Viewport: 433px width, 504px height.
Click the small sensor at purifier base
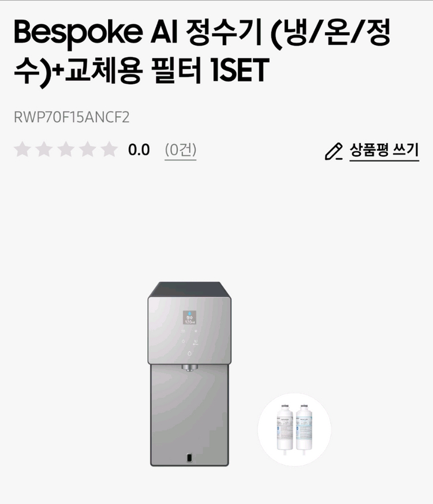click(x=190, y=458)
